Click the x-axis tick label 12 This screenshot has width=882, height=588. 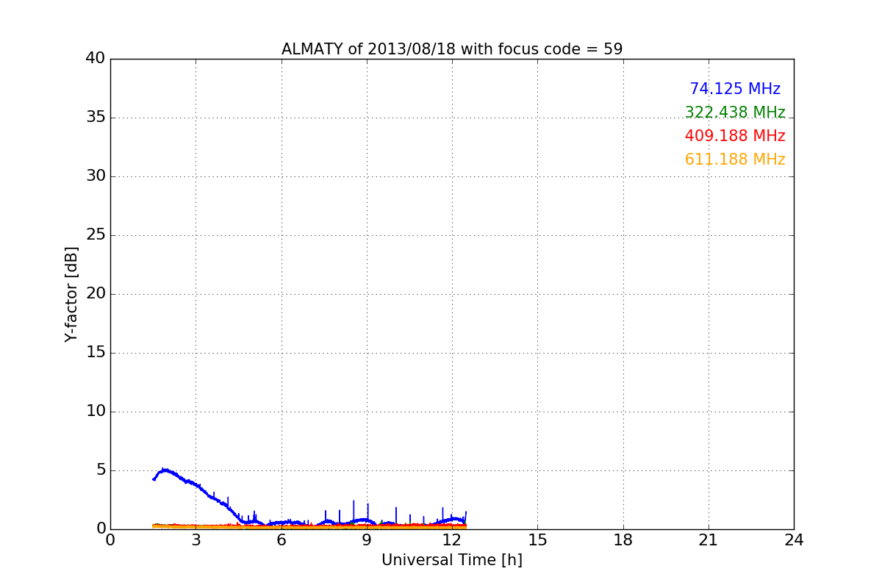tap(452, 540)
